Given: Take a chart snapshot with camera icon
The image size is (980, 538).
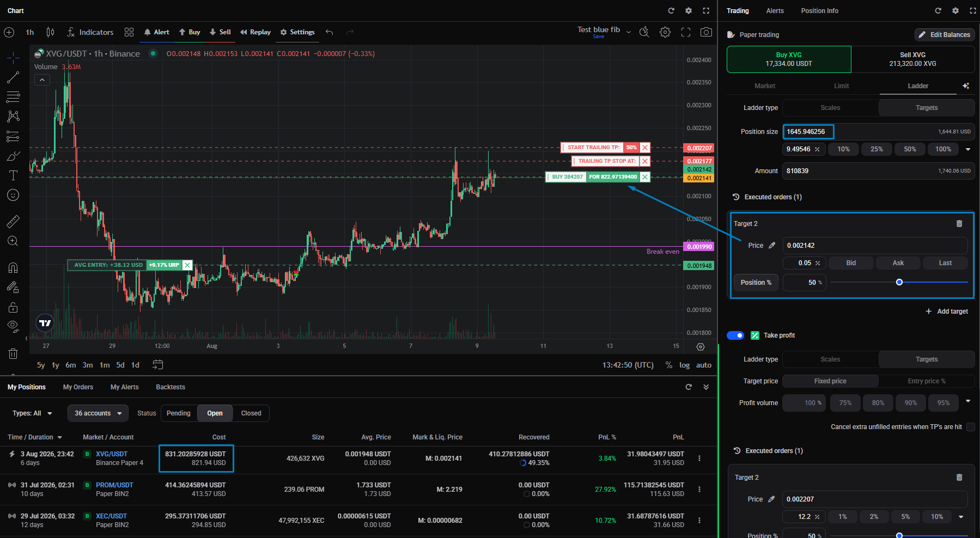Looking at the screenshot, I should (706, 32).
